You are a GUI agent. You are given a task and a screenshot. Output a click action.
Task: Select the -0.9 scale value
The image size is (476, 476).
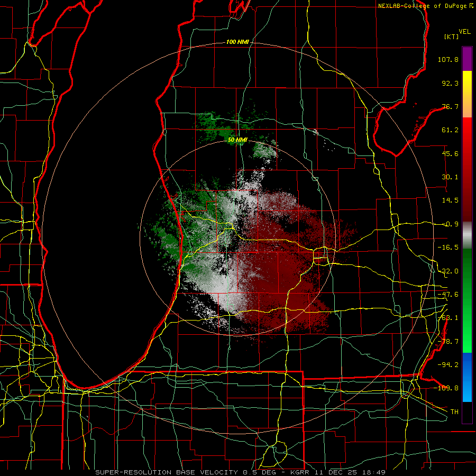[450, 224]
